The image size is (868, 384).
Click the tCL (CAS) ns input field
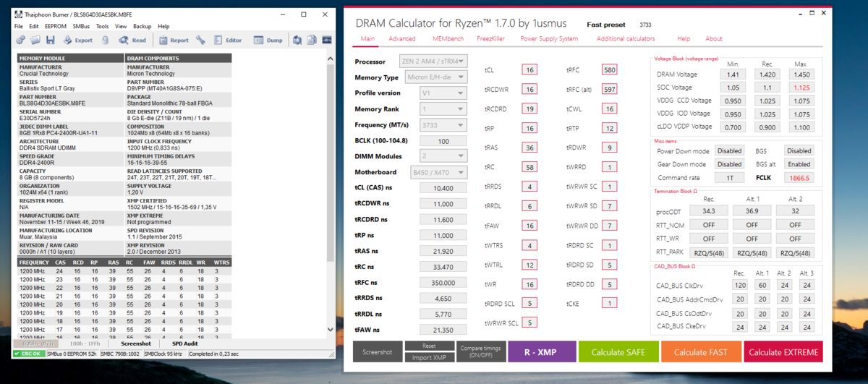pyautogui.click(x=443, y=187)
